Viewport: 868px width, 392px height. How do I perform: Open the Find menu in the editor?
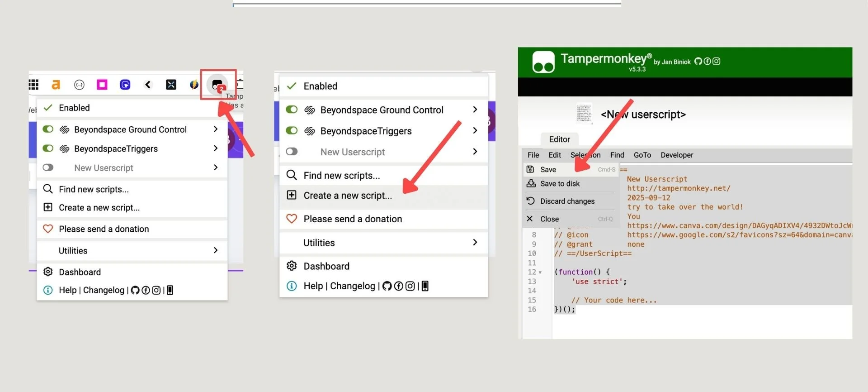click(617, 155)
